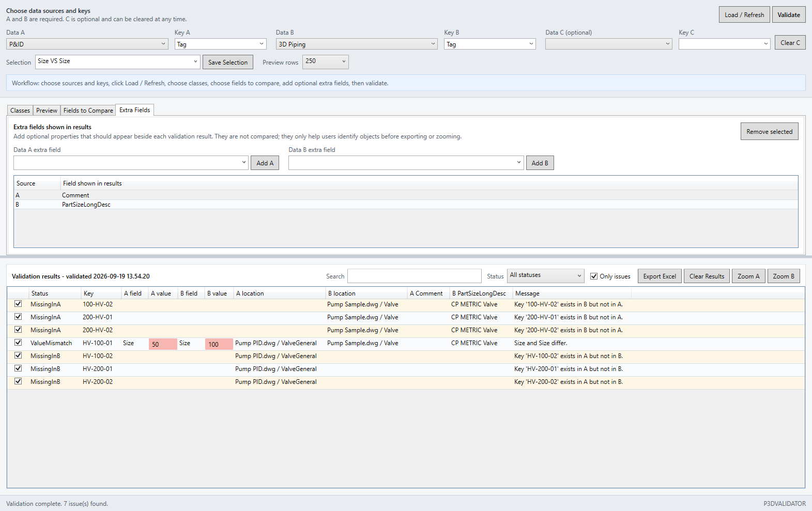
Task: Click the Remove selected button
Action: point(769,131)
